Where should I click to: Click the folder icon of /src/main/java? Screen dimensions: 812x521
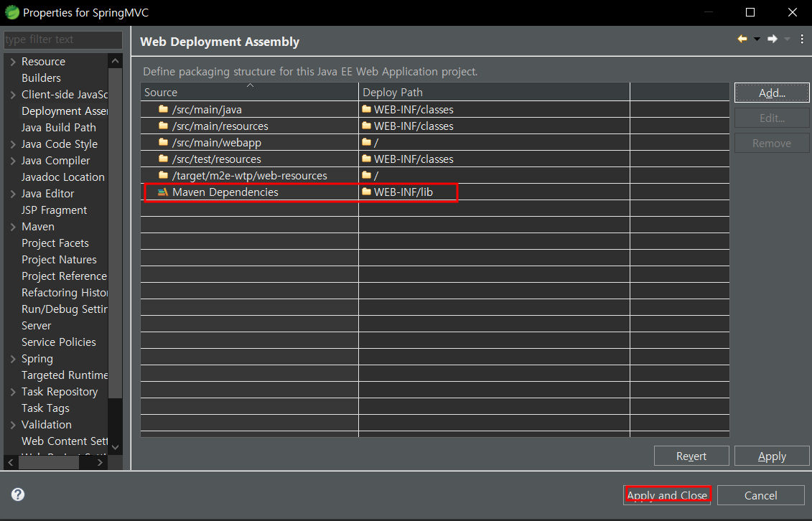(x=163, y=109)
